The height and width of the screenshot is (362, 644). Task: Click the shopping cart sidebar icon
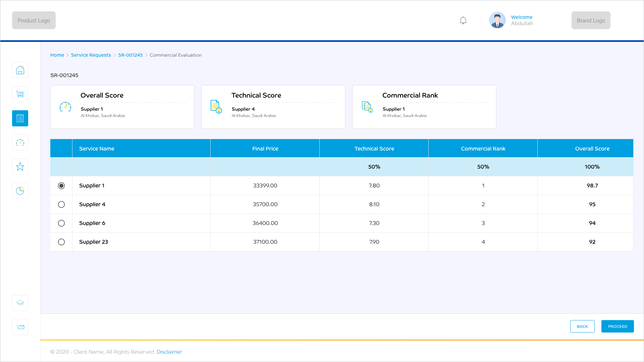(20, 94)
